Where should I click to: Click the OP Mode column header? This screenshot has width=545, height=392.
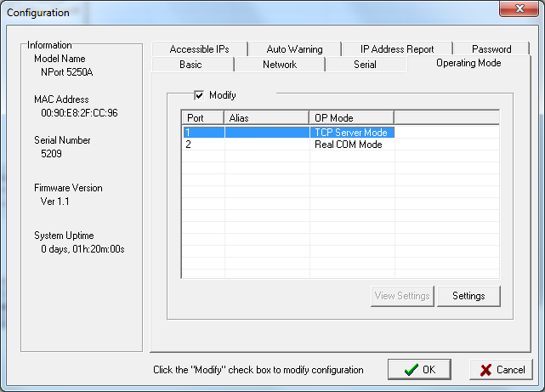[351, 117]
